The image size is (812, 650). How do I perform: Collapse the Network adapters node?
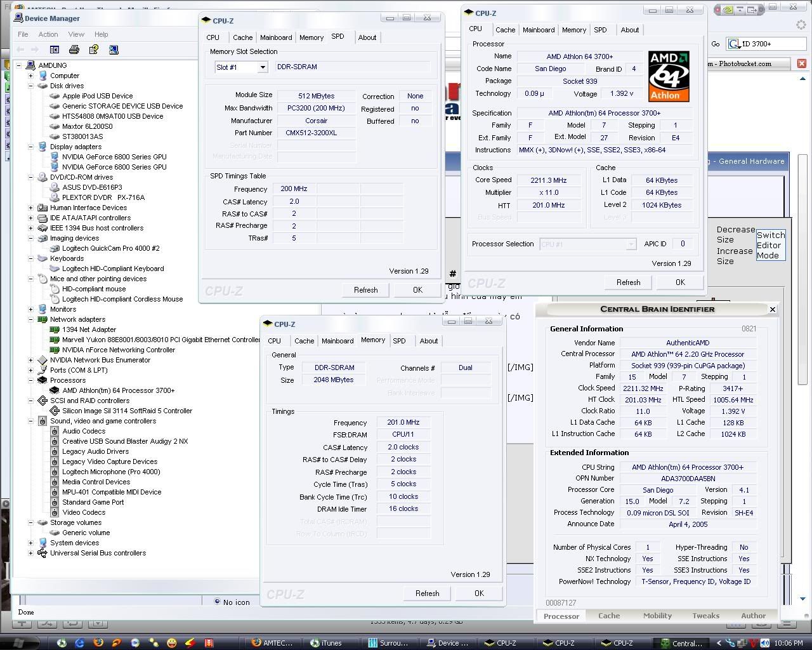[30, 319]
